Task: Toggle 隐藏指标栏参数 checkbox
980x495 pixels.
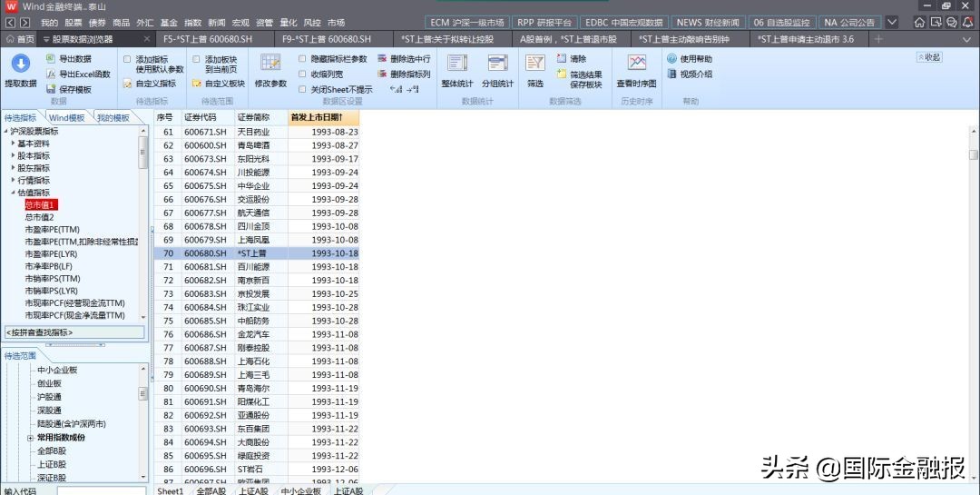Action: click(x=302, y=59)
